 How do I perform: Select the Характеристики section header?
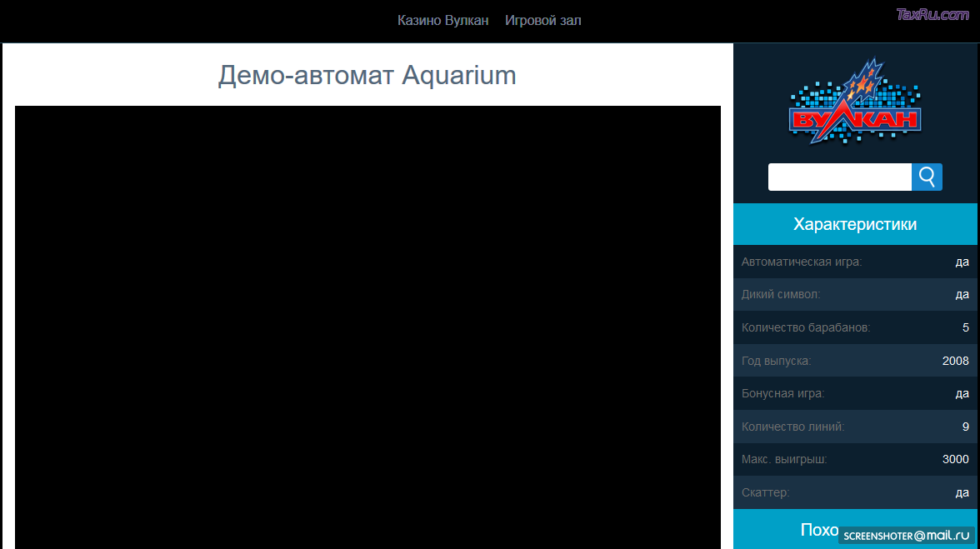point(855,224)
